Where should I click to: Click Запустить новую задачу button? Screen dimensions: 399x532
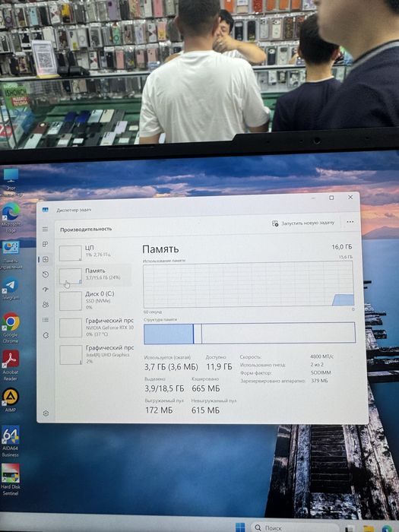(303, 223)
